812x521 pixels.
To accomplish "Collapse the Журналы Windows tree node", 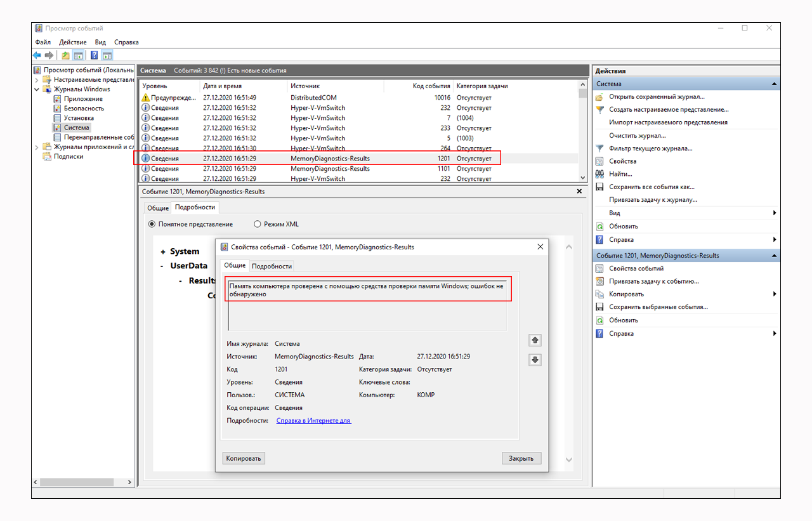I will (37, 89).
